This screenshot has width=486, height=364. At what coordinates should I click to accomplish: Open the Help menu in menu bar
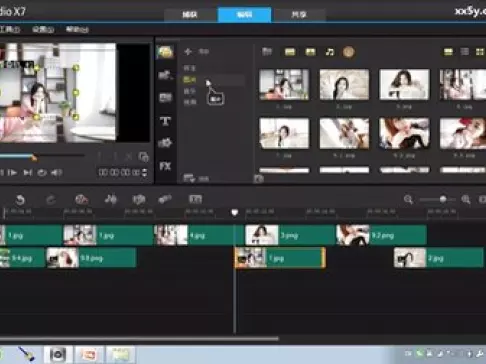coord(77,29)
